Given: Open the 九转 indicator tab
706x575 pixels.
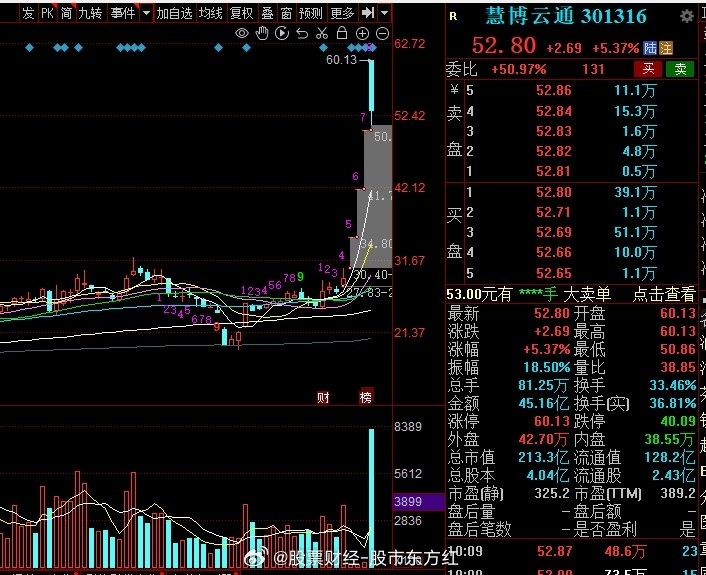Looking at the screenshot, I should [90, 13].
